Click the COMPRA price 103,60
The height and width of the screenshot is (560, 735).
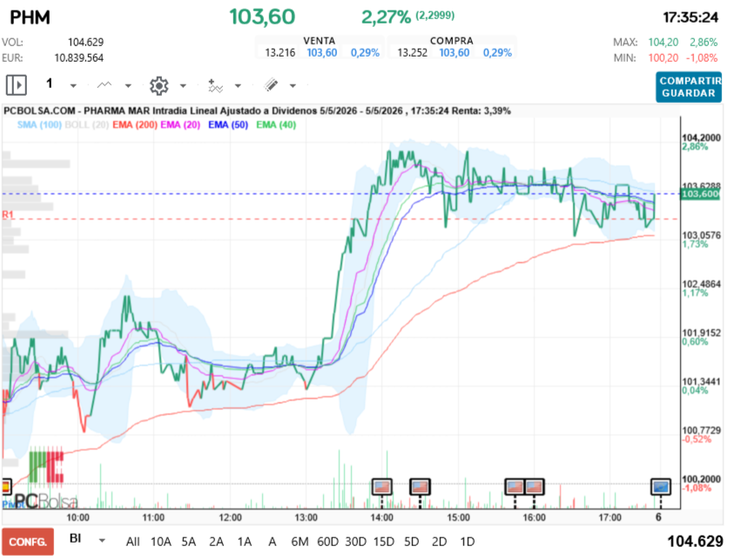pyautogui.click(x=455, y=52)
